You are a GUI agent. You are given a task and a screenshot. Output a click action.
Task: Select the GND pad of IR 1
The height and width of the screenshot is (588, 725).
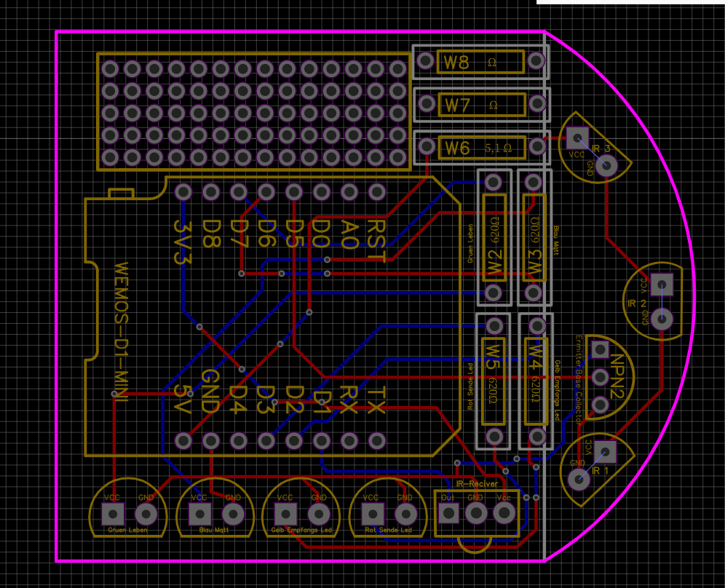[579, 479]
